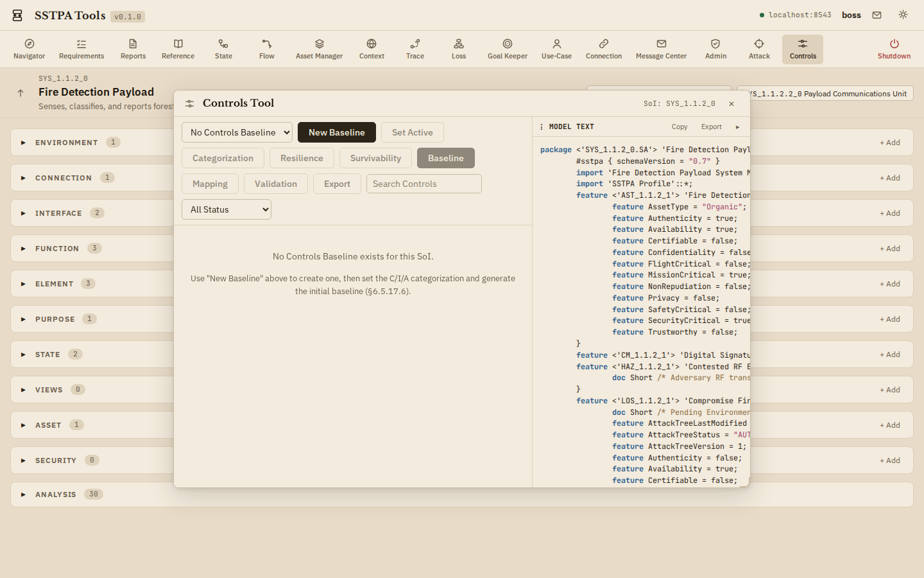
Task: Close the Controls Tool dialog
Action: [x=732, y=103]
